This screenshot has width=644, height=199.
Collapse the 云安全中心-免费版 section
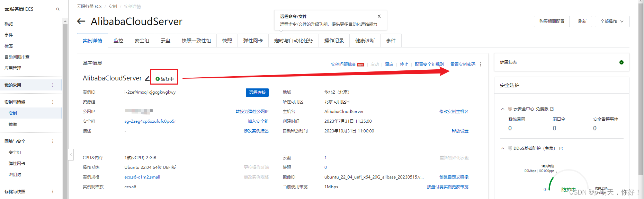click(503, 109)
